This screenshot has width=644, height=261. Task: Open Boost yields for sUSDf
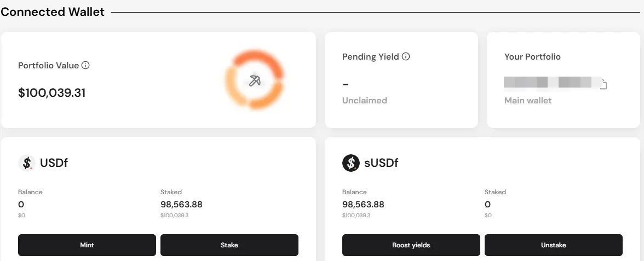click(x=411, y=245)
